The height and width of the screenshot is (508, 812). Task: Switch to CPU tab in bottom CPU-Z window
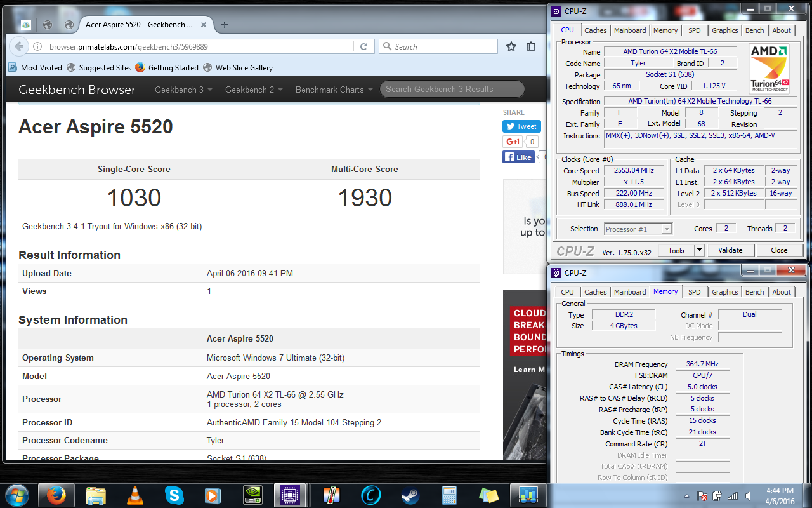[x=567, y=292]
